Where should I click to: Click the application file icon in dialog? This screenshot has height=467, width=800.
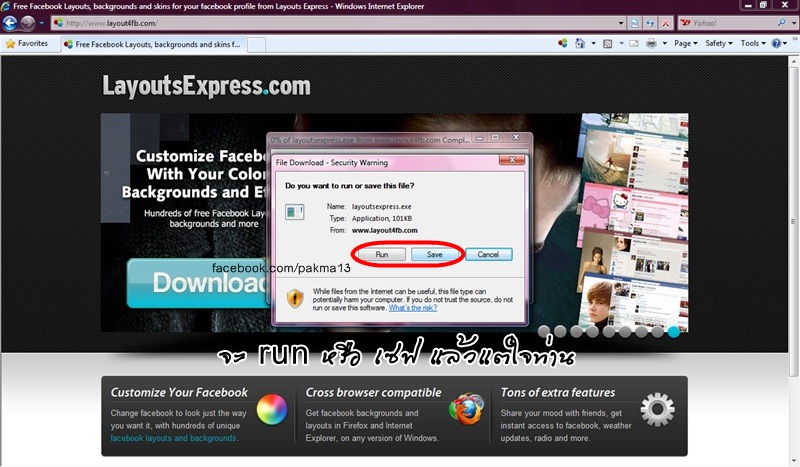pyautogui.click(x=294, y=212)
